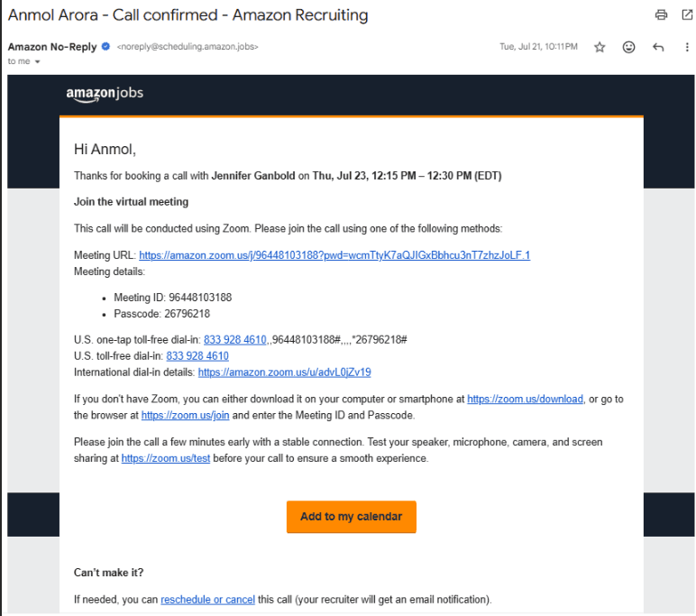Add an emoji reaction to the email

pos(628,47)
